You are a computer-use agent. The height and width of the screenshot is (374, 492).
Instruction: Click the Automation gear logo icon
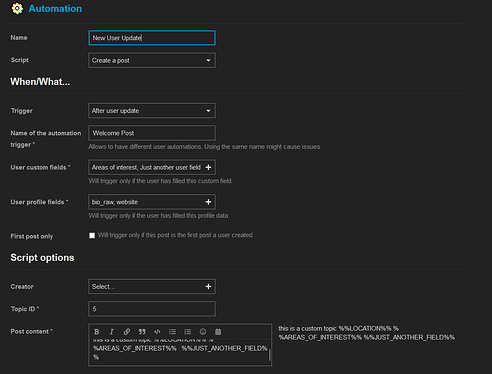(x=17, y=9)
